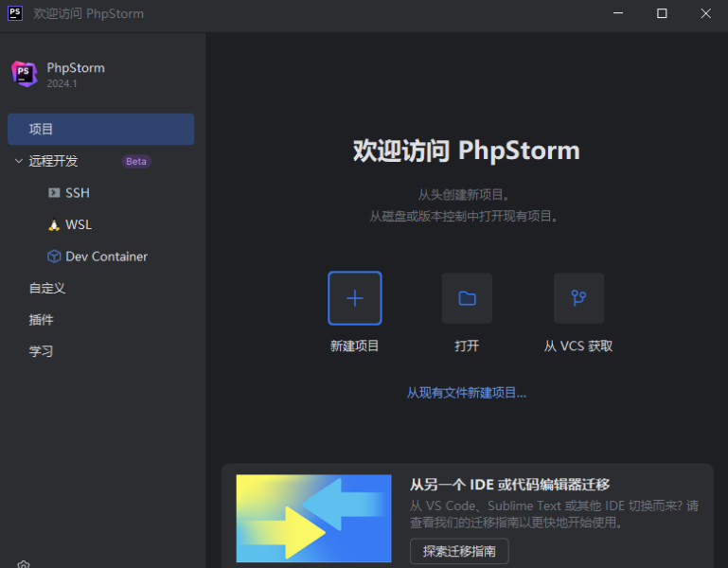Image resolution: width=728 pixels, height=568 pixels.
Task: Click the Get from VCS branch icon
Action: [x=578, y=298]
